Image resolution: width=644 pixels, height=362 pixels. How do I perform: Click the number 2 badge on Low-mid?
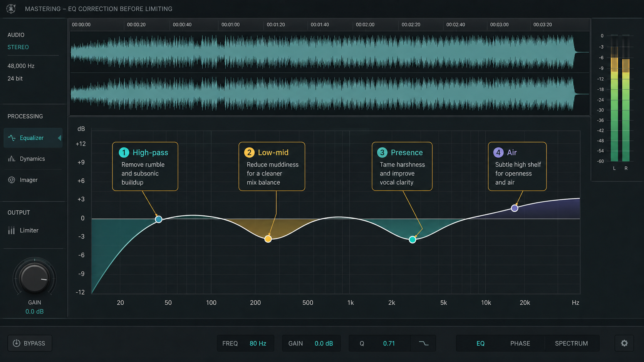249,152
